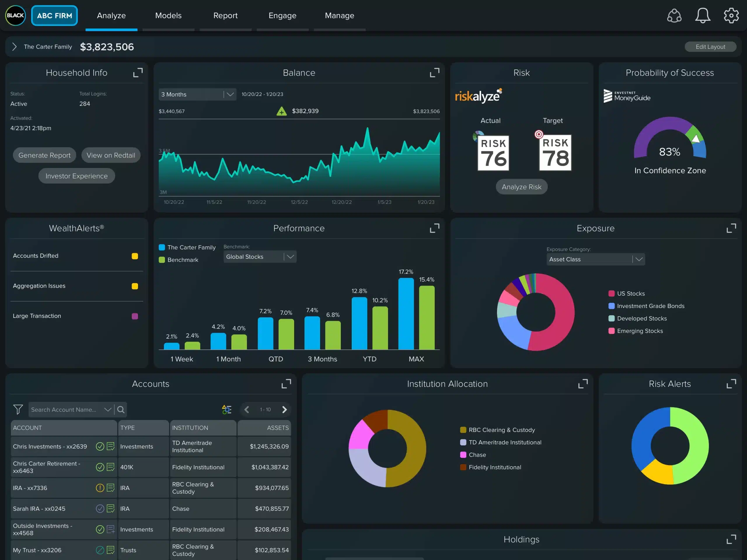The image size is (747, 560).
Task: Open the notifications bell icon
Action: [702, 15]
